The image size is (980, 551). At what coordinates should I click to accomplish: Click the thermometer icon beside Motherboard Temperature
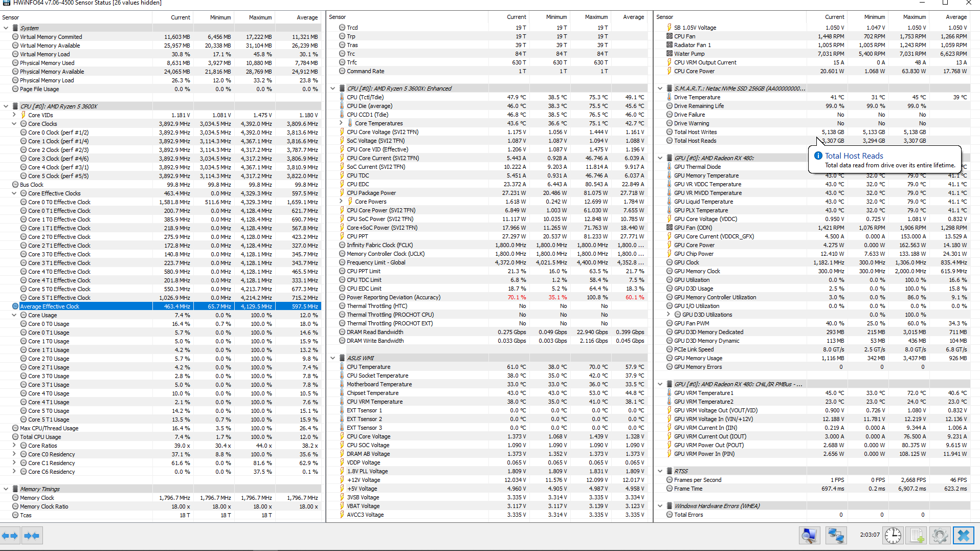coord(342,384)
